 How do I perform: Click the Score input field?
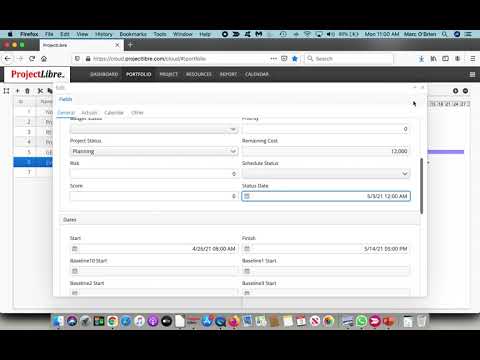click(154, 196)
